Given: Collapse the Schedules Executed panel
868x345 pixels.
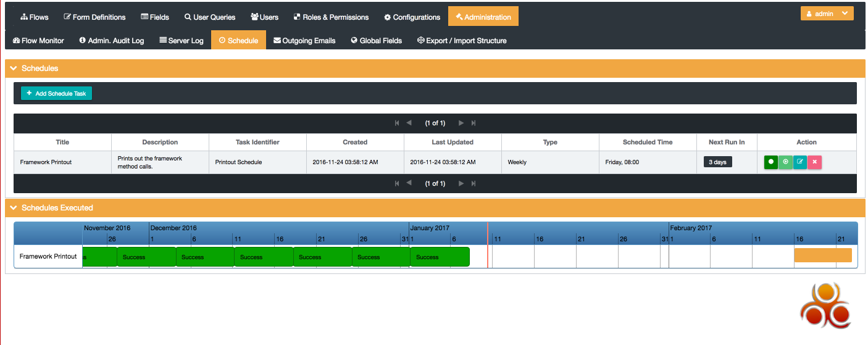Looking at the screenshot, I should pyautogui.click(x=13, y=207).
